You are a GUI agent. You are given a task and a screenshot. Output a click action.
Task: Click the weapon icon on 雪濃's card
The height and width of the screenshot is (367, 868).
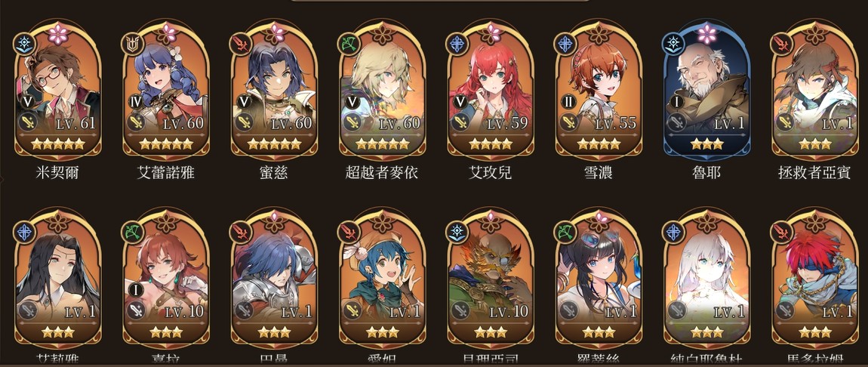point(568,122)
